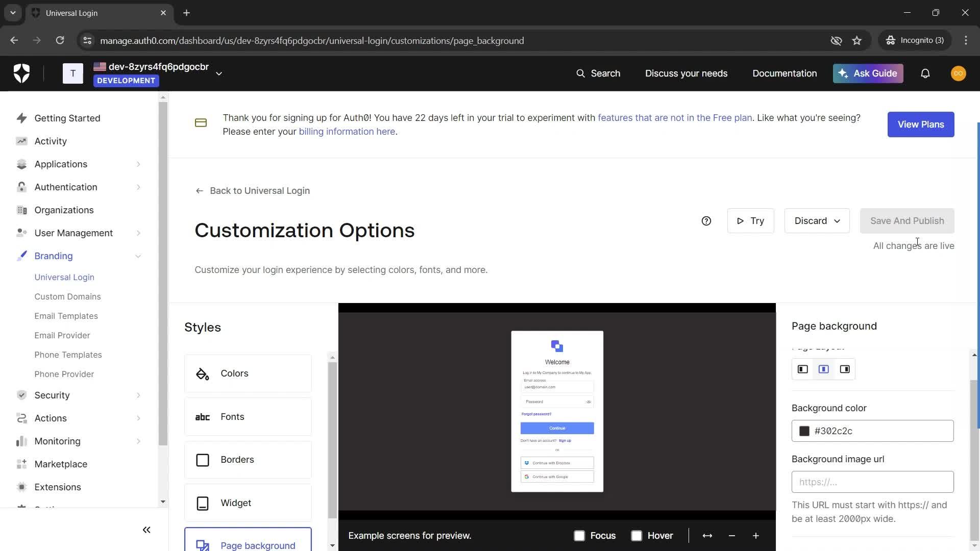Expand the Monitoring submenu chevron
The height and width of the screenshot is (551, 980).
[x=138, y=441]
